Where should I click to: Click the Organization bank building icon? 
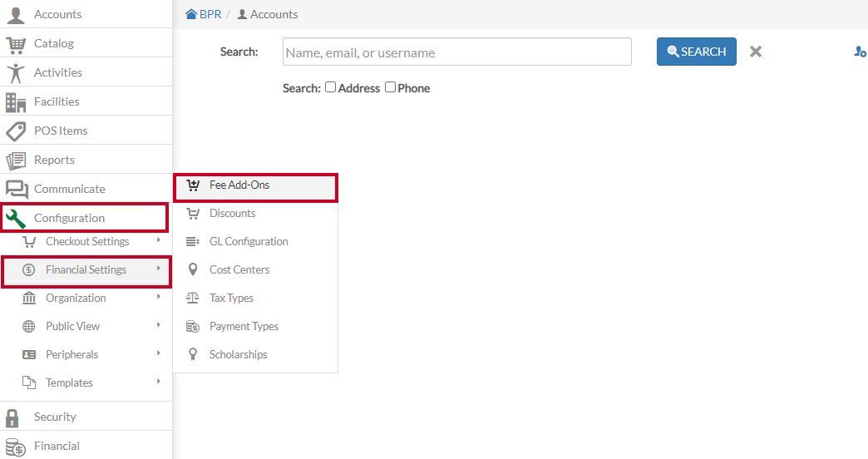click(29, 298)
